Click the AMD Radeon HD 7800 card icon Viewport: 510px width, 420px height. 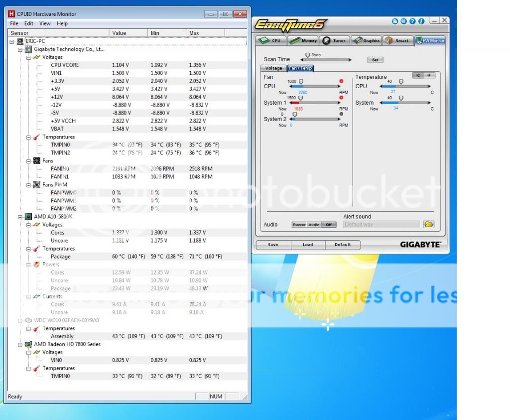click(28, 344)
